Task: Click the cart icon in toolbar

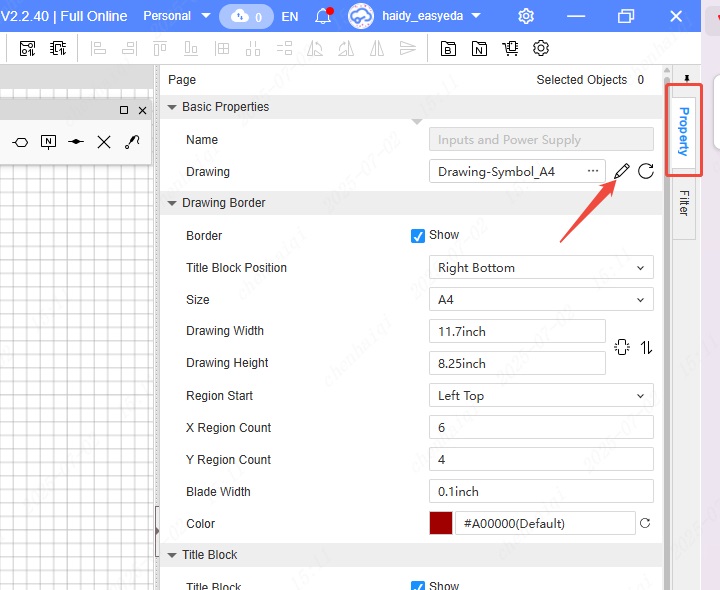Action: [511, 48]
